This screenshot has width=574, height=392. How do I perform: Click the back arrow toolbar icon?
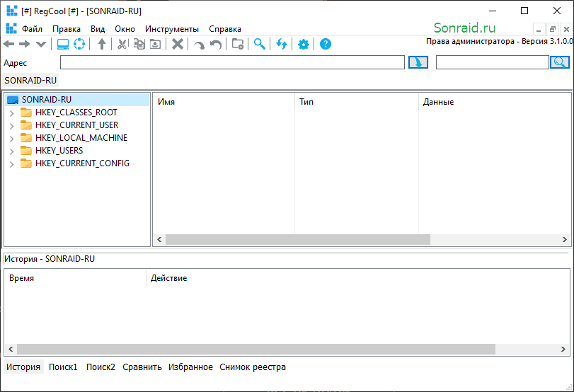pos(8,45)
